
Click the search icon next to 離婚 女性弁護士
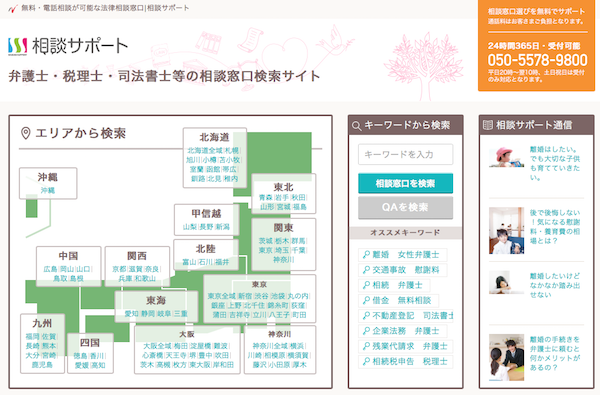(366, 255)
